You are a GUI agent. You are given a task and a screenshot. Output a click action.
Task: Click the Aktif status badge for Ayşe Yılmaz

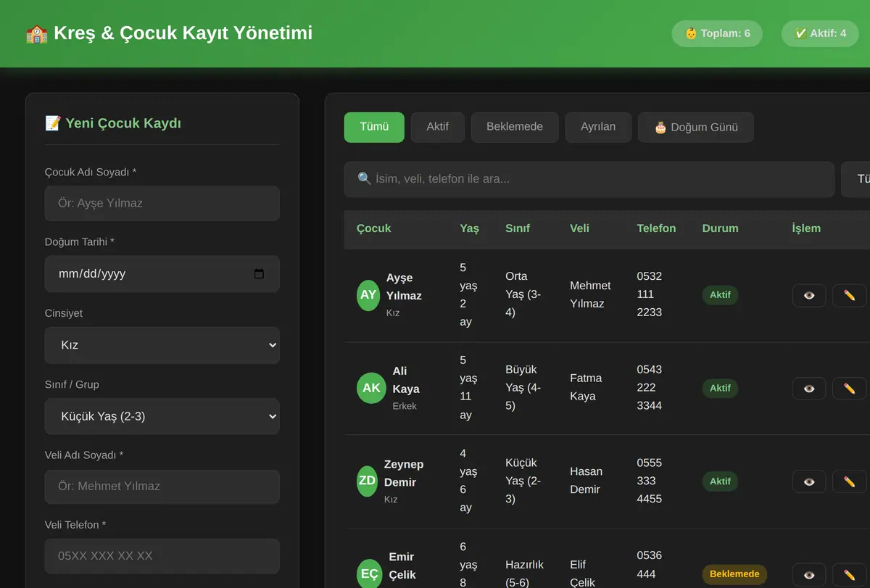pyautogui.click(x=720, y=295)
